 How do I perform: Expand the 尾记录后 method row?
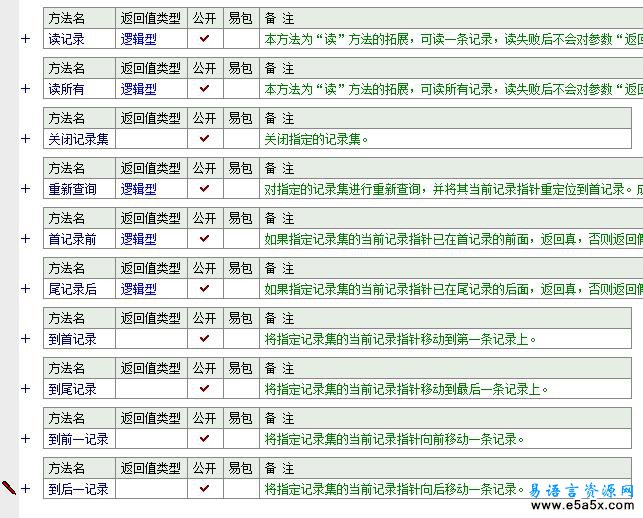pos(25,289)
